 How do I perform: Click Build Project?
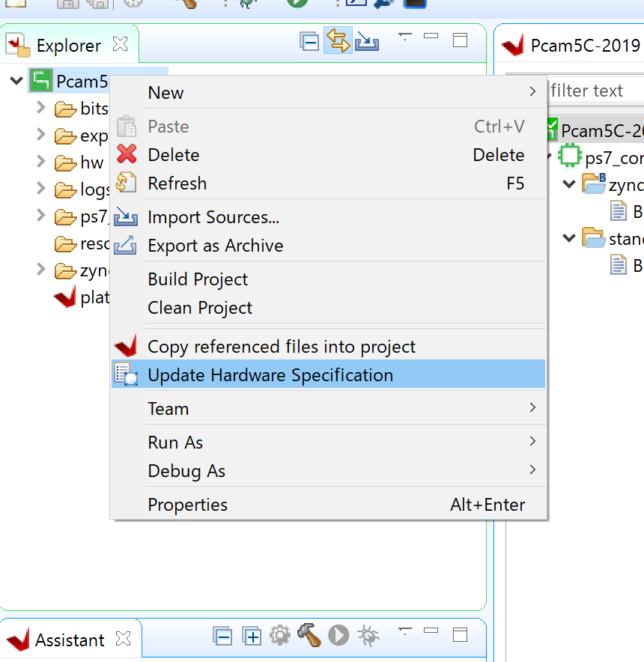click(328, 279)
